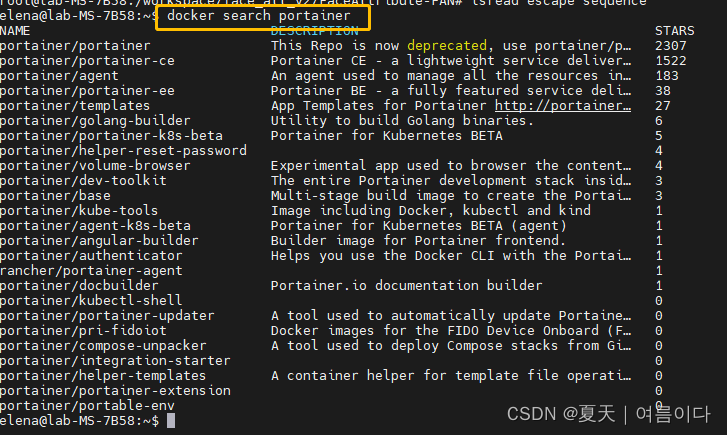Click the yellow deprecated word
This screenshot has height=435, width=727.
[447, 46]
